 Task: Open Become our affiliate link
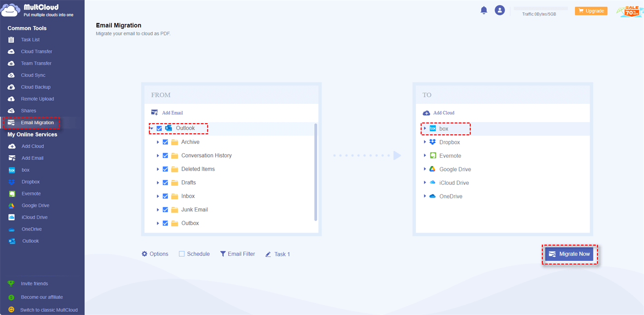tap(42, 297)
